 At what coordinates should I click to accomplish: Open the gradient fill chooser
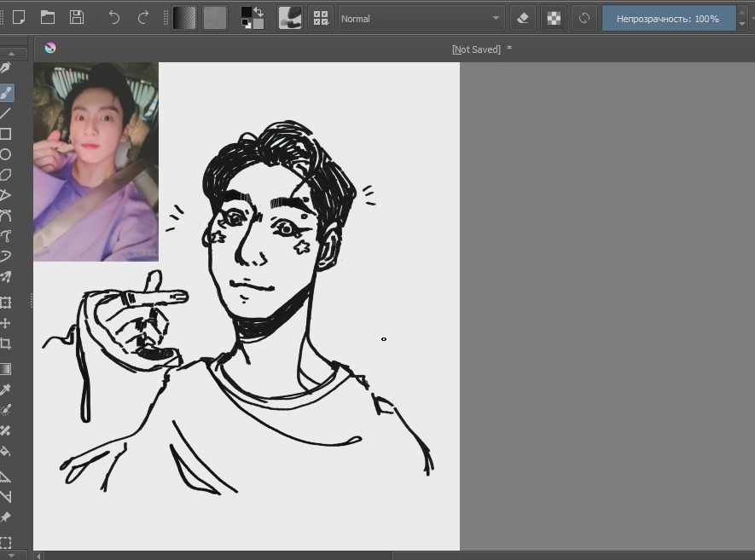click(184, 18)
